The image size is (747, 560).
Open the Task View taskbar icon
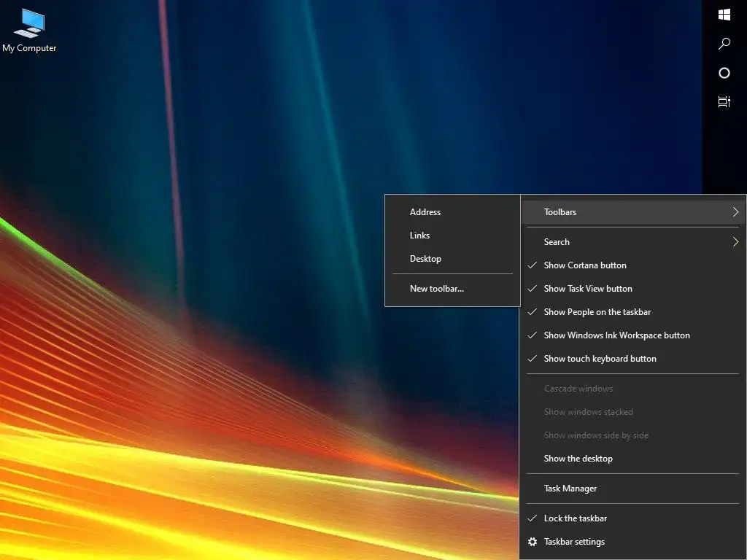coord(724,101)
